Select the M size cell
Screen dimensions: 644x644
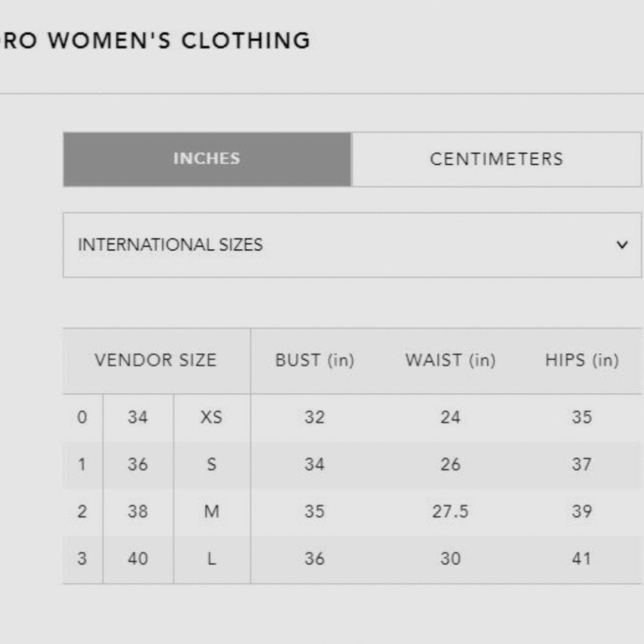[212, 512]
